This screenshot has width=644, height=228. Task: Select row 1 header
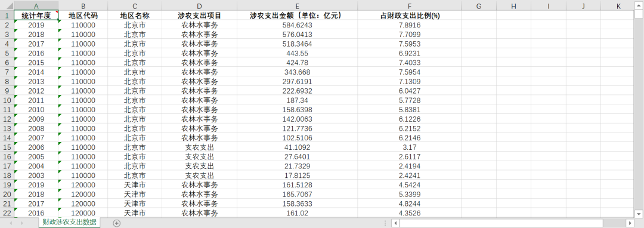pyautogui.click(x=7, y=16)
